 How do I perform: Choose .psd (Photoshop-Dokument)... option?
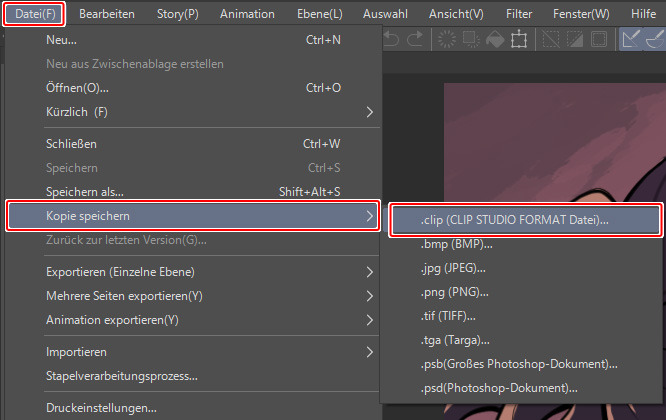[x=499, y=388]
